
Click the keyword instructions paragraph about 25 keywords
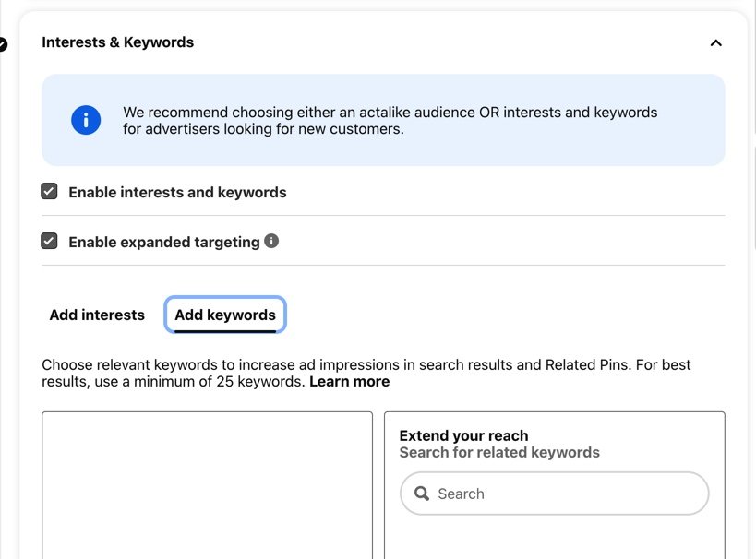coord(366,373)
